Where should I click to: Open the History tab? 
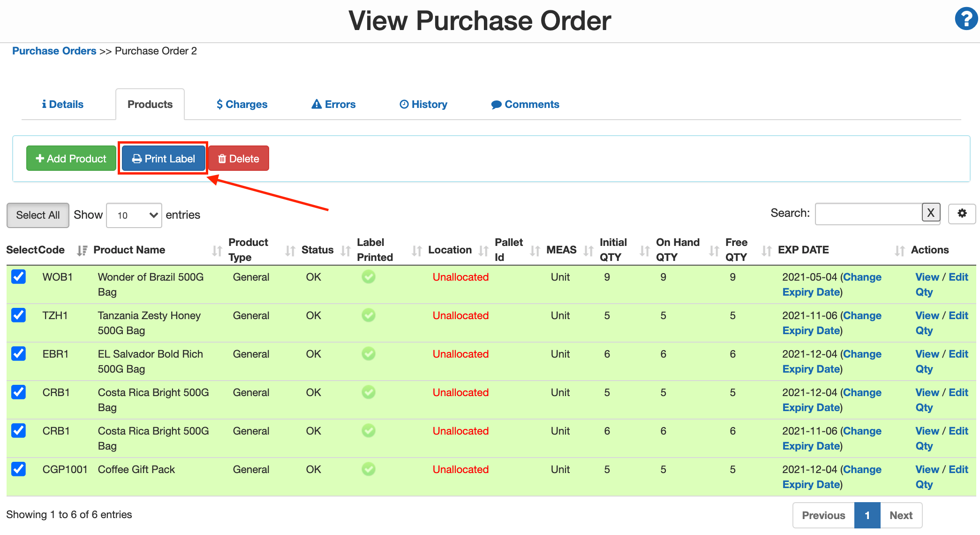point(422,104)
